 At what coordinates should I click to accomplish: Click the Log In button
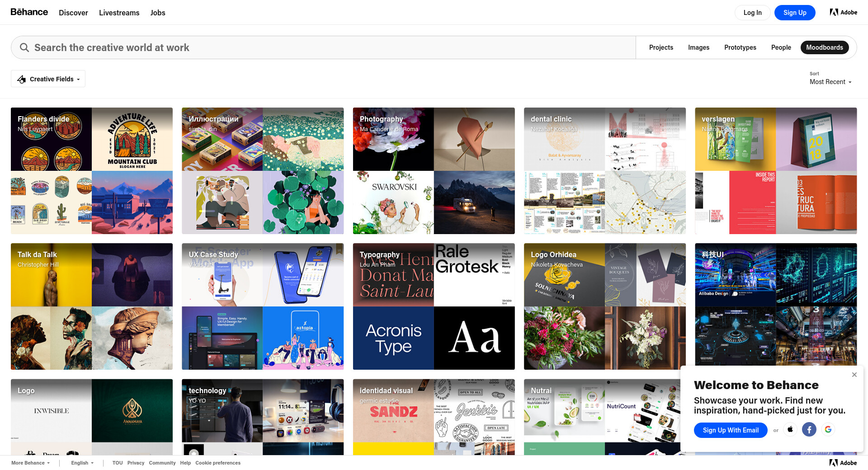pos(752,13)
